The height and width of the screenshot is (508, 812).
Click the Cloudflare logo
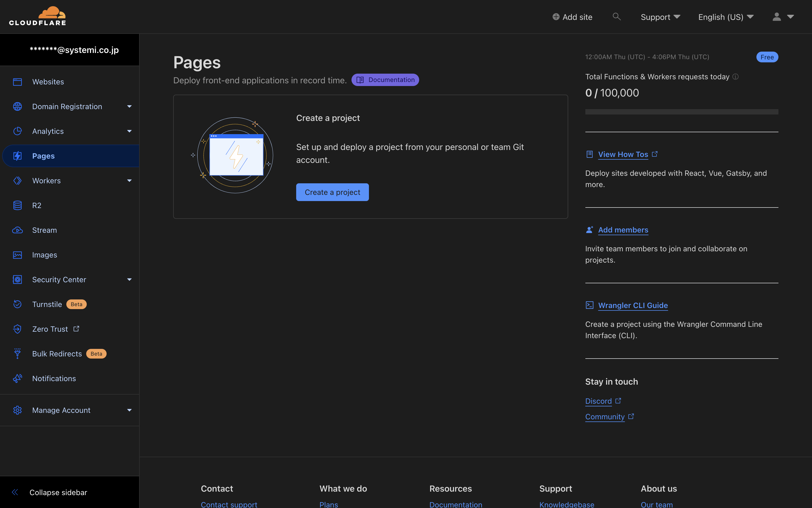pos(37,16)
